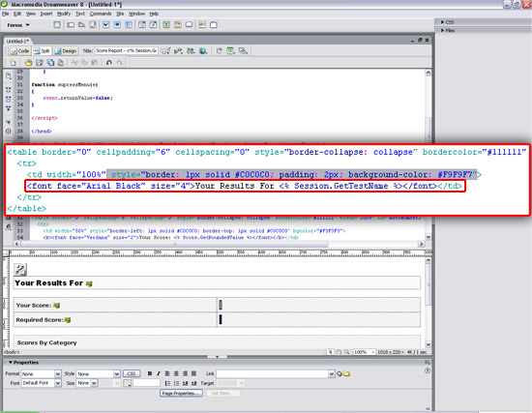Switch to Code view
The height and width of the screenshot is (413, 532).
click(19, 51)
